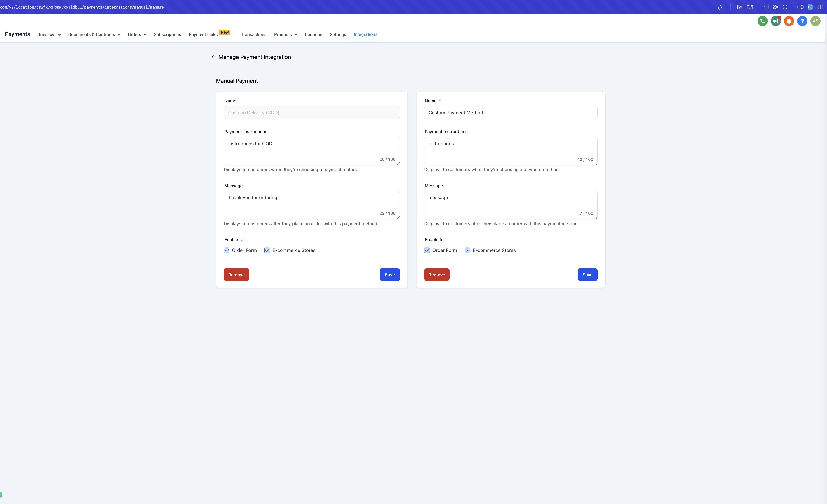This screenshot has height=504, width=827.
Task: Toggle Order Form for Custom Payment Method
Action: click(x=427, y=251)
